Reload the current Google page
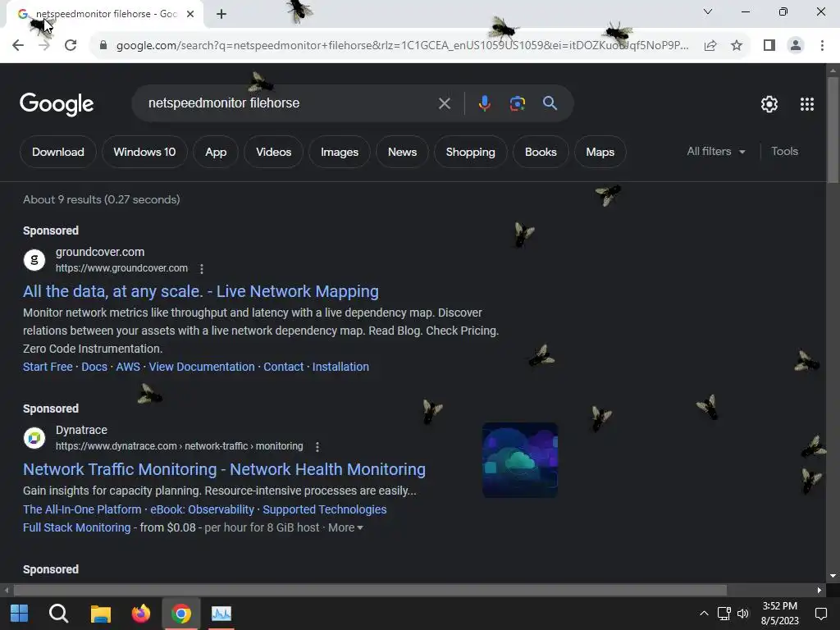This screenshot has height=630, width=840. tap(71, 46)
